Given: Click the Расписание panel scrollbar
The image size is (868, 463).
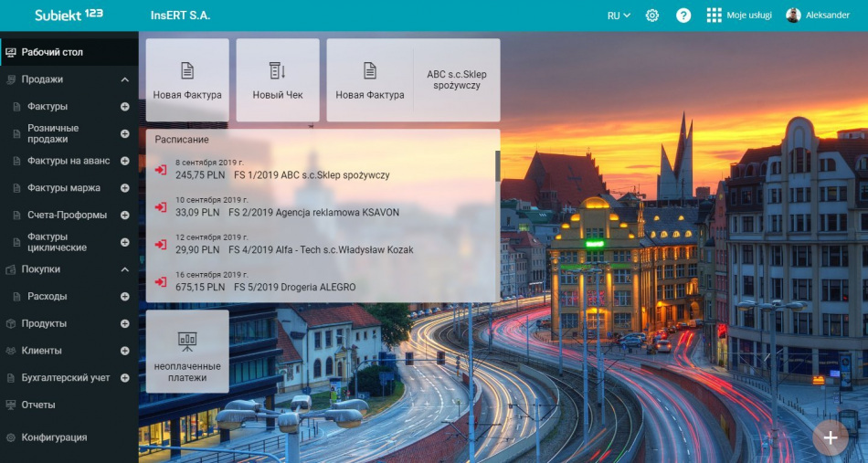Looking at the screenshot, I should point(498,166).
